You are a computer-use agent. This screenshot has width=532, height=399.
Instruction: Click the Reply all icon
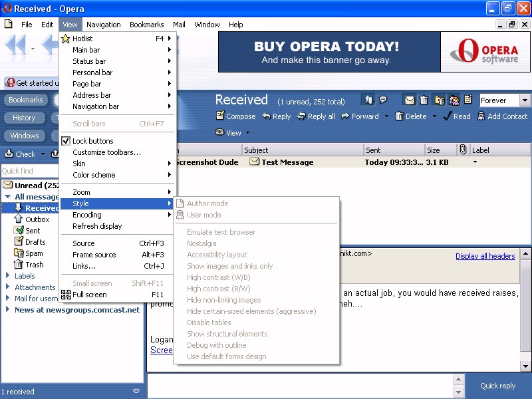[x=302, y=116]
